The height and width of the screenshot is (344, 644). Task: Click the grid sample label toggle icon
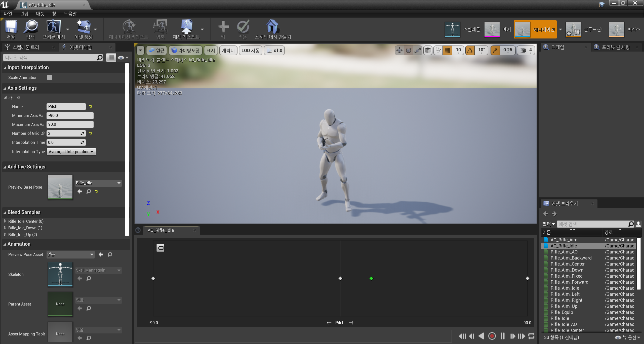coord(160,248)
